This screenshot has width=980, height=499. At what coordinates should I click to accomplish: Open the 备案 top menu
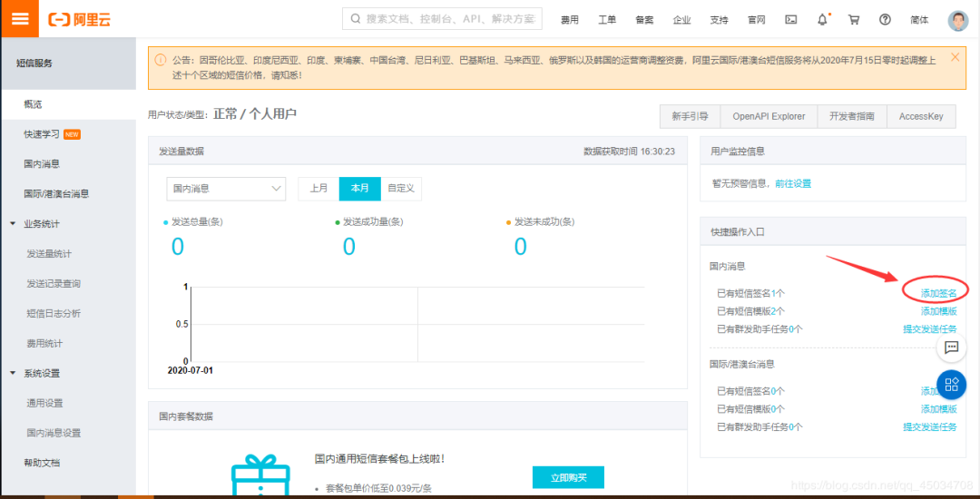coord(644,20)
